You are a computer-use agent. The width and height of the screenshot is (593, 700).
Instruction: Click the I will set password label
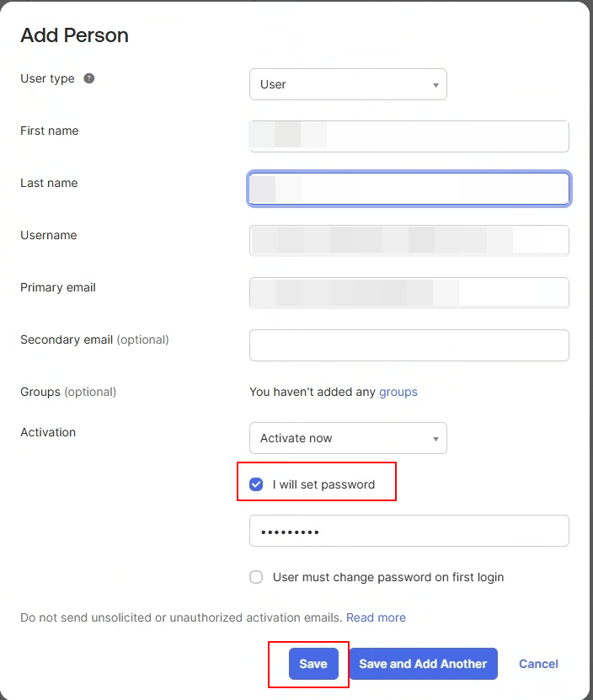point(323,484)
